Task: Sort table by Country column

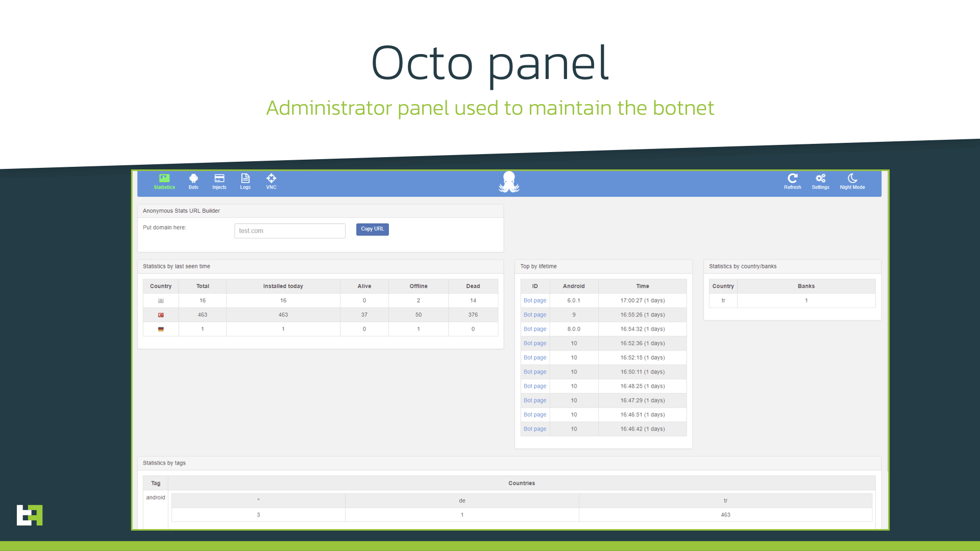Action: [x=160, y=286]
